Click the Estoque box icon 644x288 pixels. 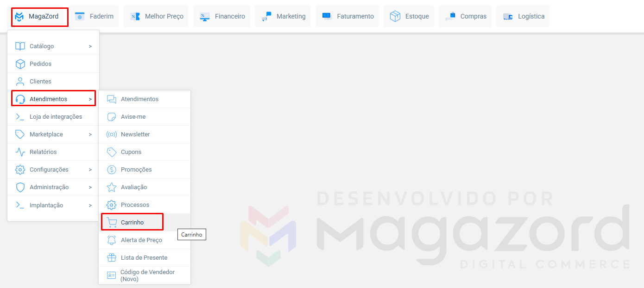coord(395,16)
